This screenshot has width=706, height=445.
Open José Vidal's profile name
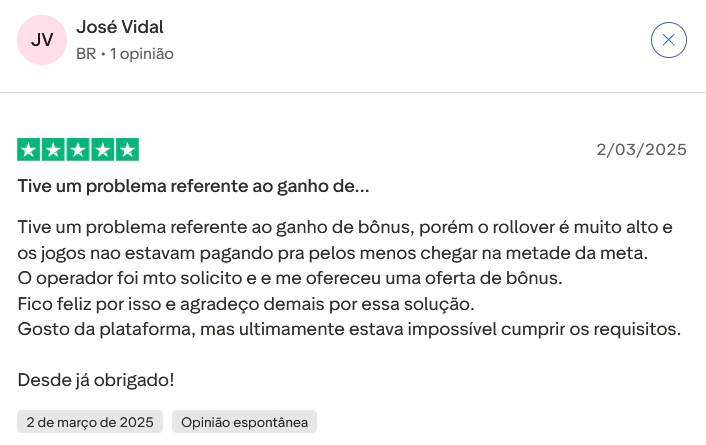click(119, 27)
